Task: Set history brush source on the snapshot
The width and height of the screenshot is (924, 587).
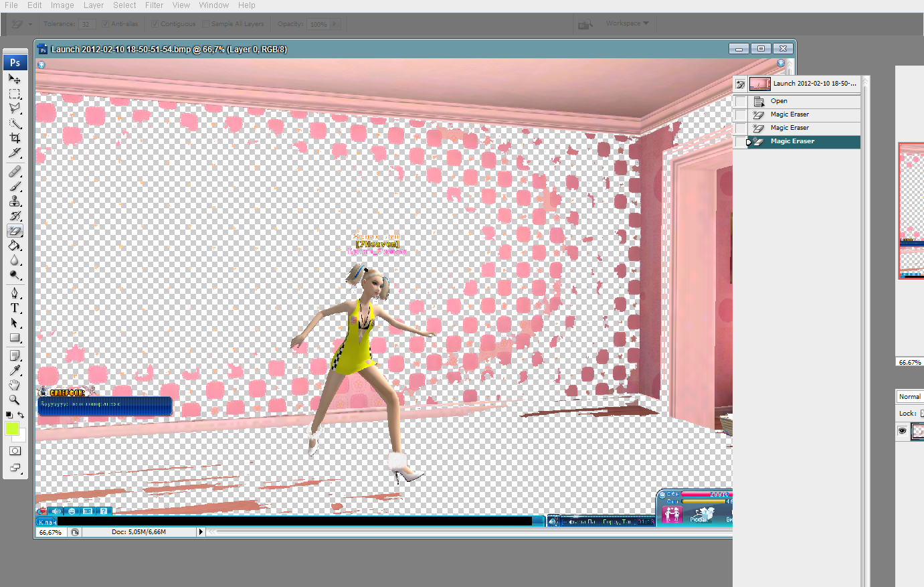Action: pyautogui.click(x=741, y=84)
